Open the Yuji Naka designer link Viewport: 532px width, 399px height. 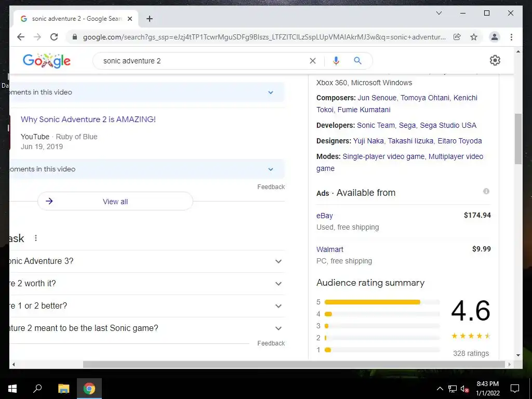pyautogui.click(x=368, y=141)
